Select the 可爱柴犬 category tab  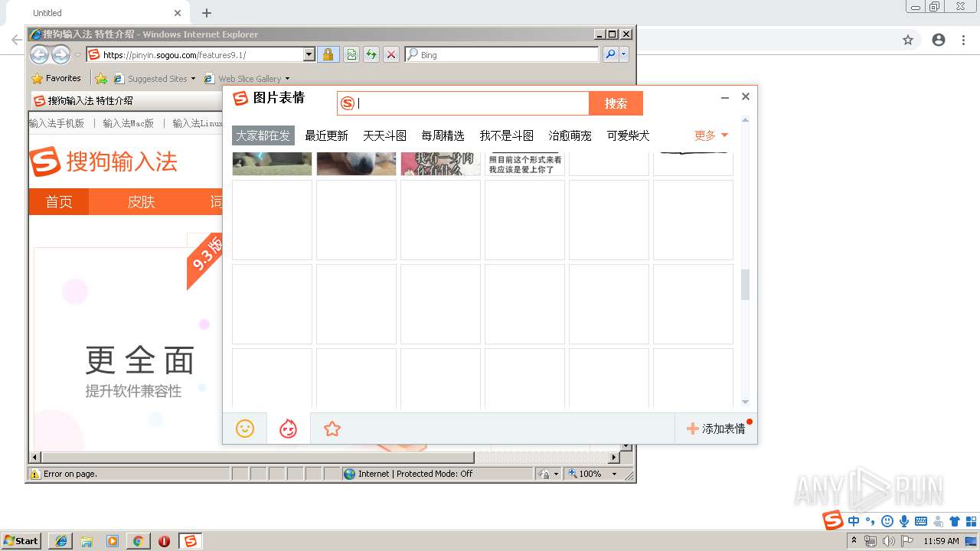[628, 135]
